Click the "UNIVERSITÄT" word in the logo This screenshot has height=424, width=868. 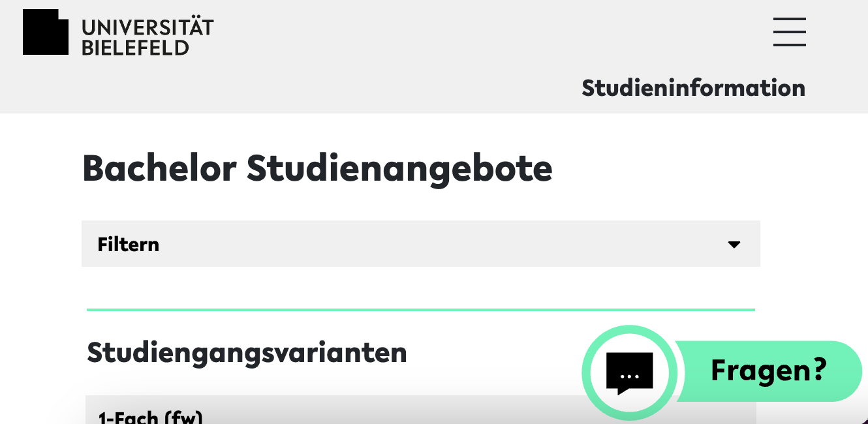tap(147, 27)
